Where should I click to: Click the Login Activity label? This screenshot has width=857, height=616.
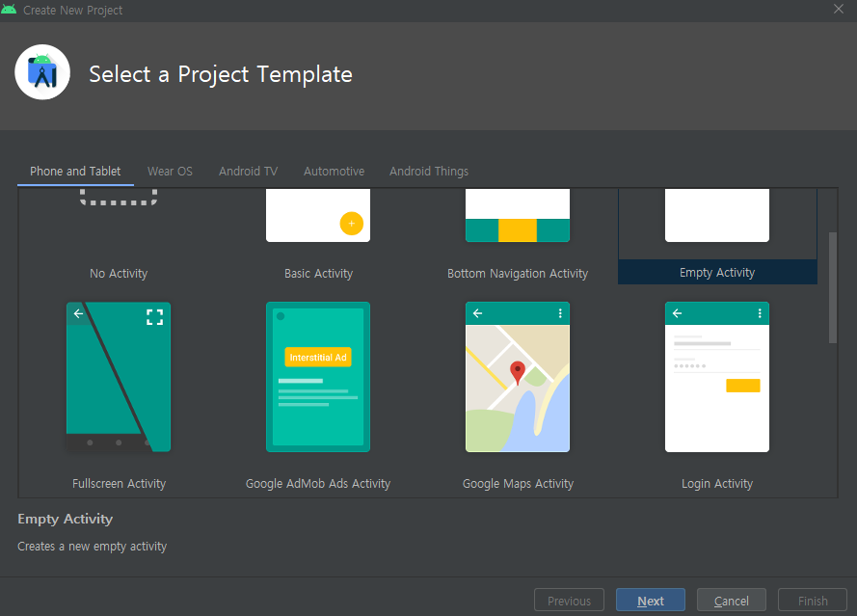pos(717,484)
